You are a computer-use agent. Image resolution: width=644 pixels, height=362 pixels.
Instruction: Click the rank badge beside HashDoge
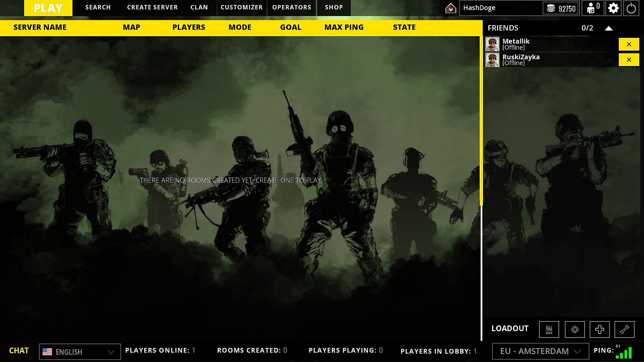point(450,8)
